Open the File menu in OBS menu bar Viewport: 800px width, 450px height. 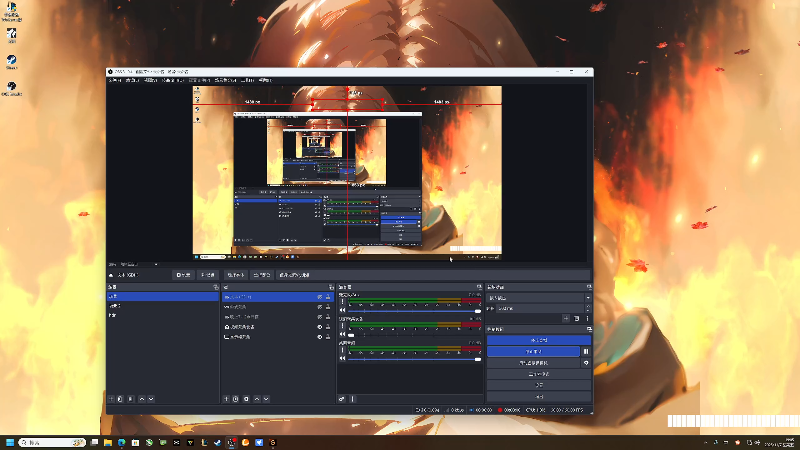tap(115, 80)
